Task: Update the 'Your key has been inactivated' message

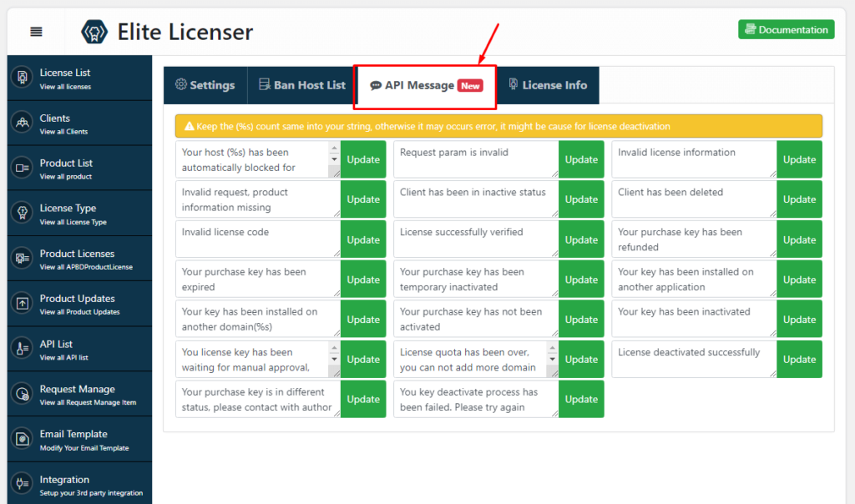Action: click(799, 320)
